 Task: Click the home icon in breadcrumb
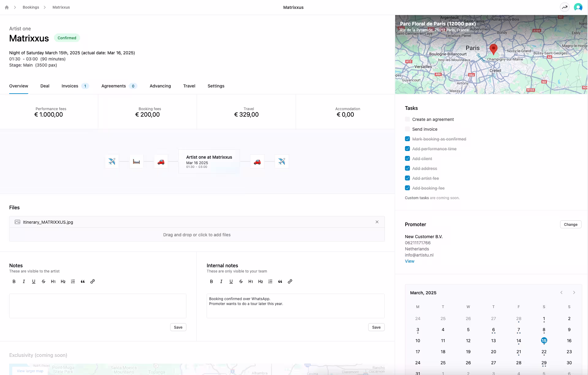pos(7,7)
